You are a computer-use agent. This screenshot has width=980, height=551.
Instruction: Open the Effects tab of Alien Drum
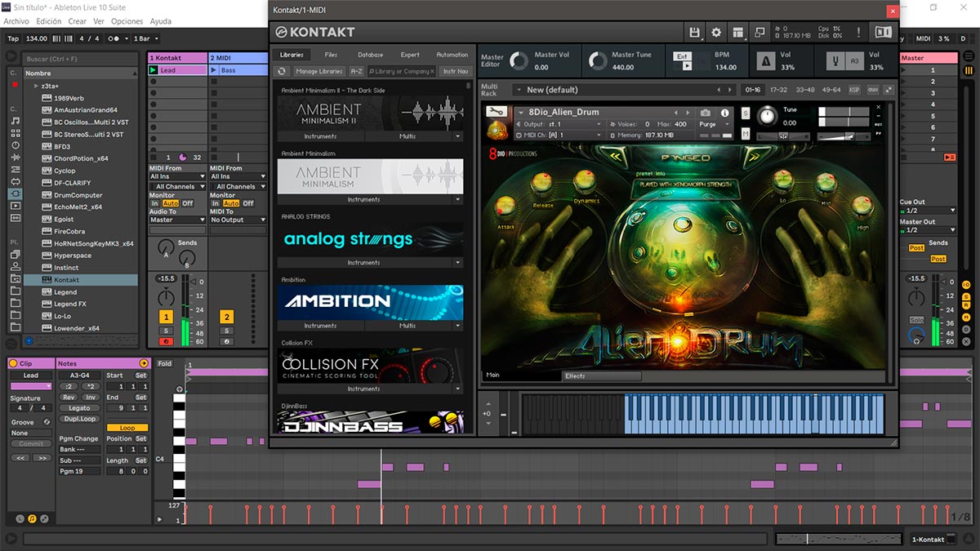click(x=602, y=376)
